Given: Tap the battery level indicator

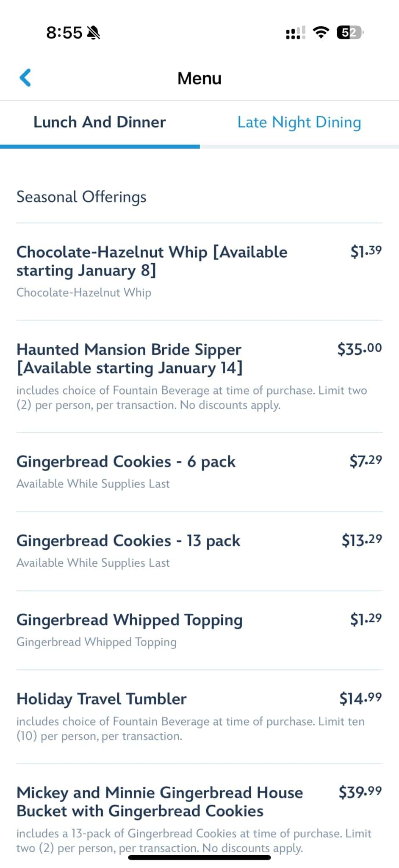Looking at the screenshot, I should pos(349,32).
